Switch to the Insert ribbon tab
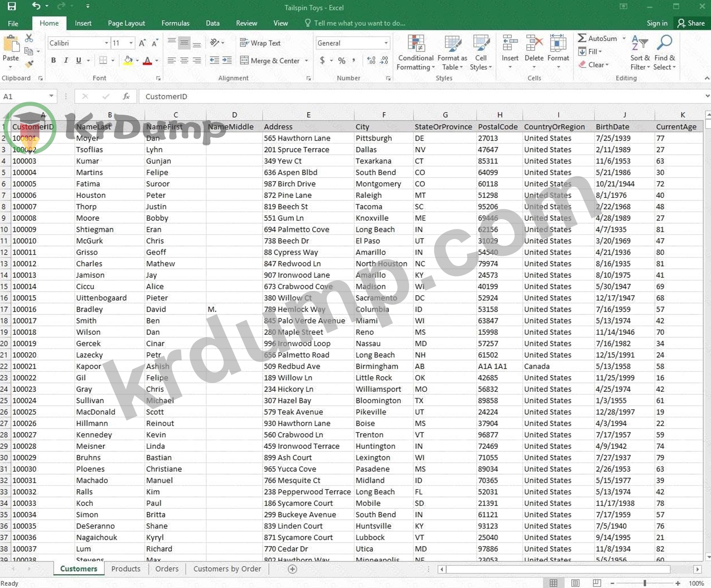 coord(83,23)
